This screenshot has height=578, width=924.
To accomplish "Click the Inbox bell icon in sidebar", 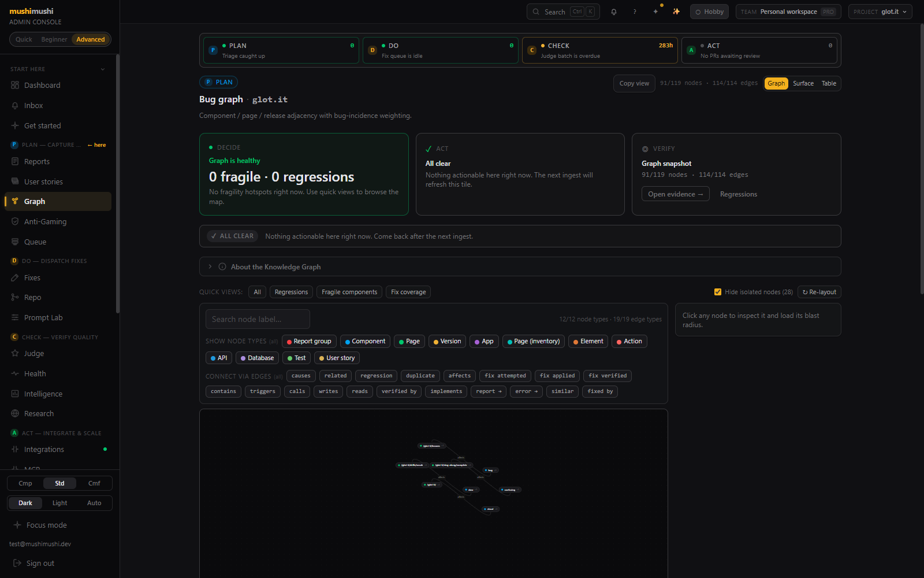I will tap(15, 105).
